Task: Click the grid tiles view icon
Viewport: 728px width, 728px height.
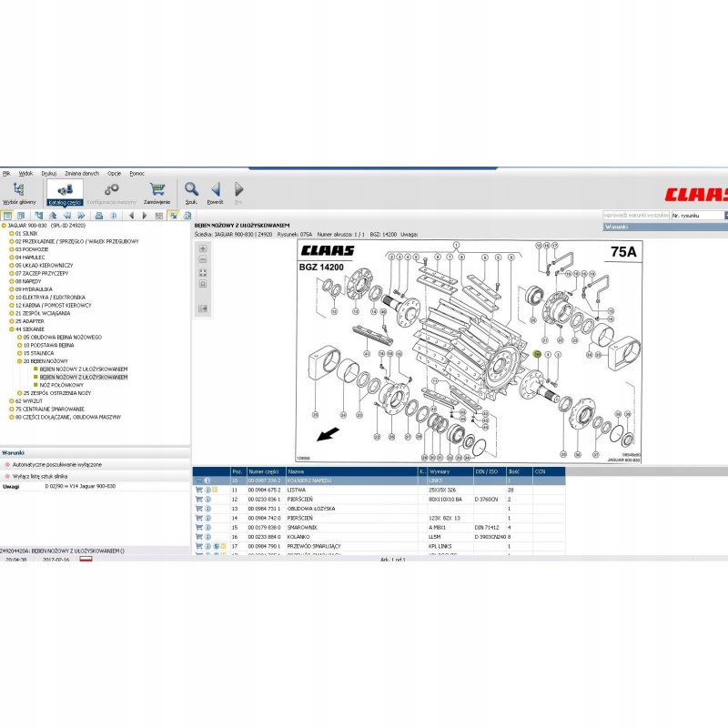Action: [x=158, y=216]
